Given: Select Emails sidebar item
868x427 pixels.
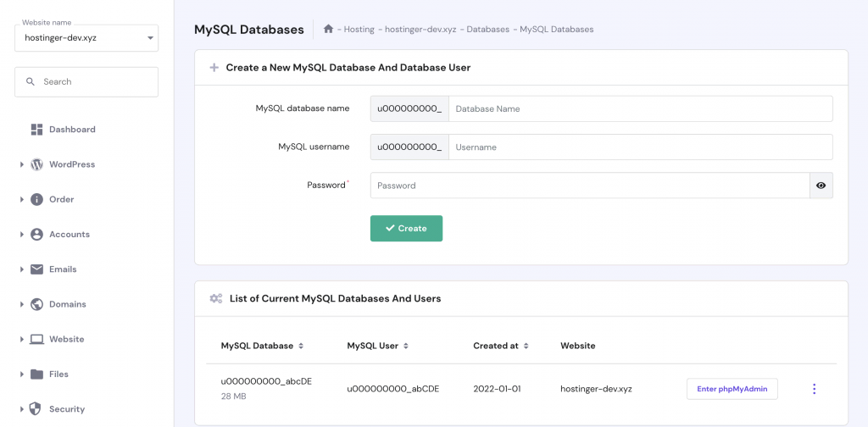Looking at the screenshot, I should pos(63,269).
